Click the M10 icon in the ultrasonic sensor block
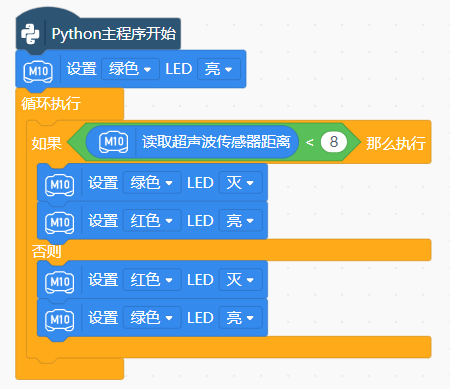450x389 pixels. 114,142
